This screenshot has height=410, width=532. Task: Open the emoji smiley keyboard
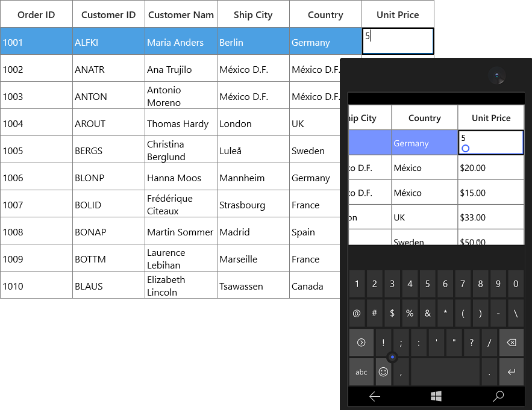[x=383, y=372]
